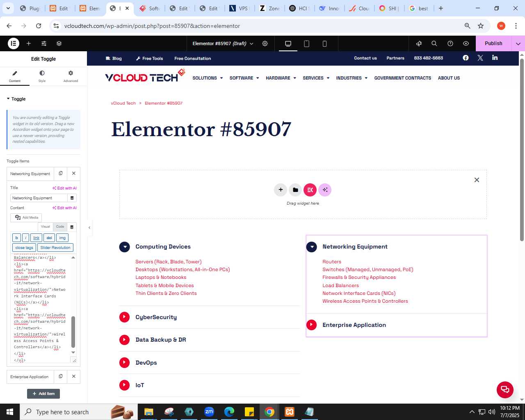The height and width of the screenshot is (420, 525).
Task: Open the Publish options arrow
Action: point(518,43)
